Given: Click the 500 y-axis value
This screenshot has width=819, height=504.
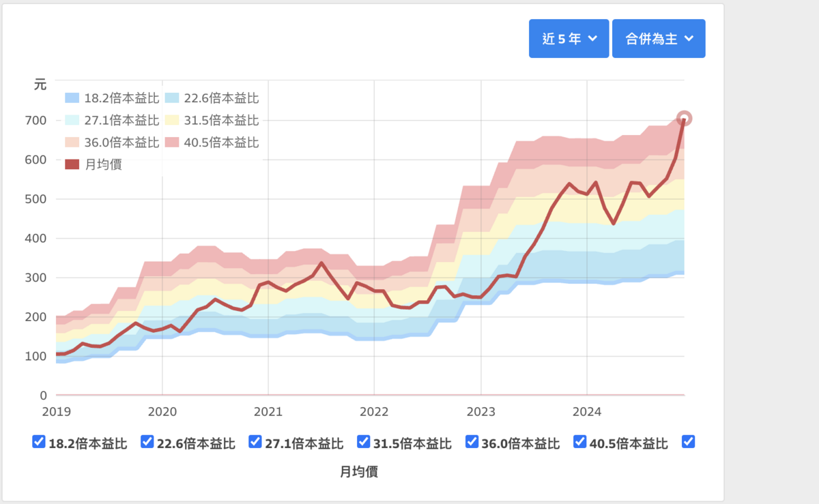Looking at the screenshot, I should pyautogui.click(x=37, y=199).
